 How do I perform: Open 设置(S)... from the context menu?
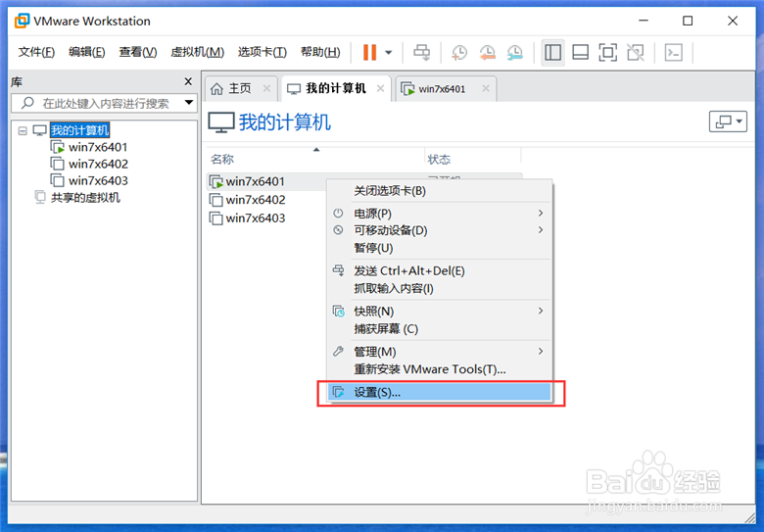coord(440,392)
